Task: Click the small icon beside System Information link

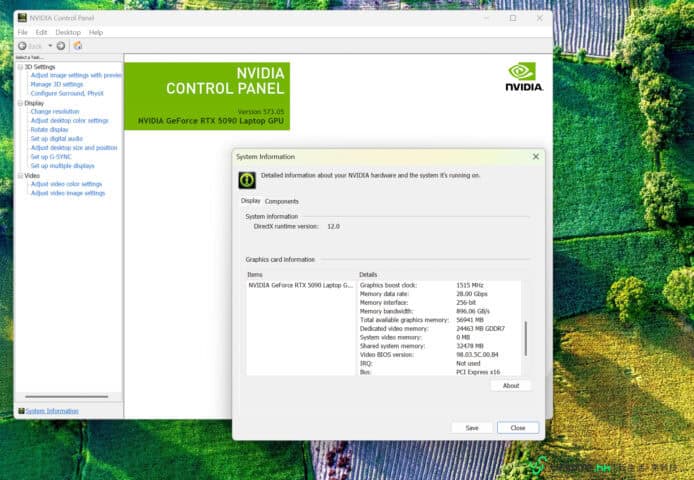Action: pos(21,411)
